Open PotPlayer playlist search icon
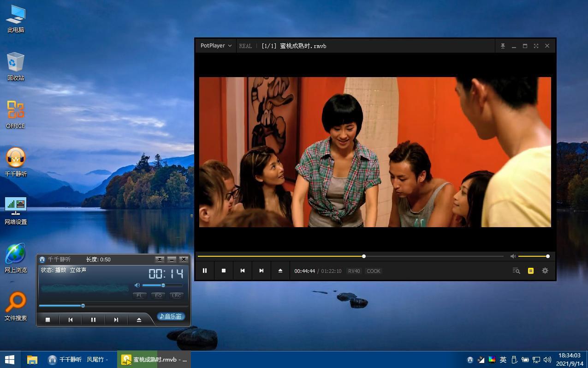 [517, 271]
